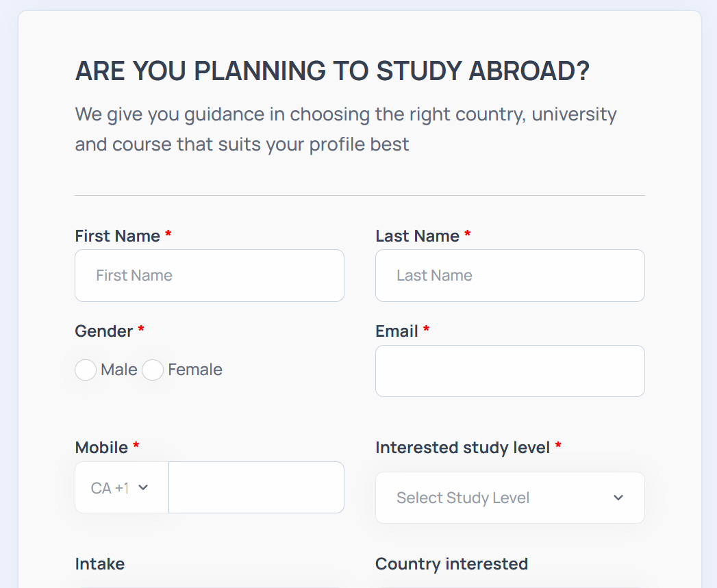Select the Male radio button

(86, 370)
